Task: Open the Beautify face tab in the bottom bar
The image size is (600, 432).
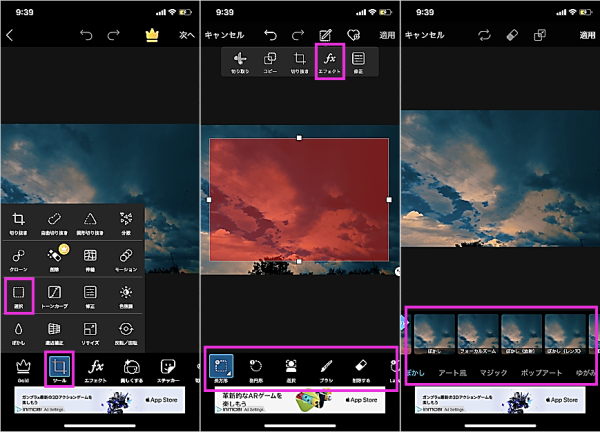Action: pos(132,370)
